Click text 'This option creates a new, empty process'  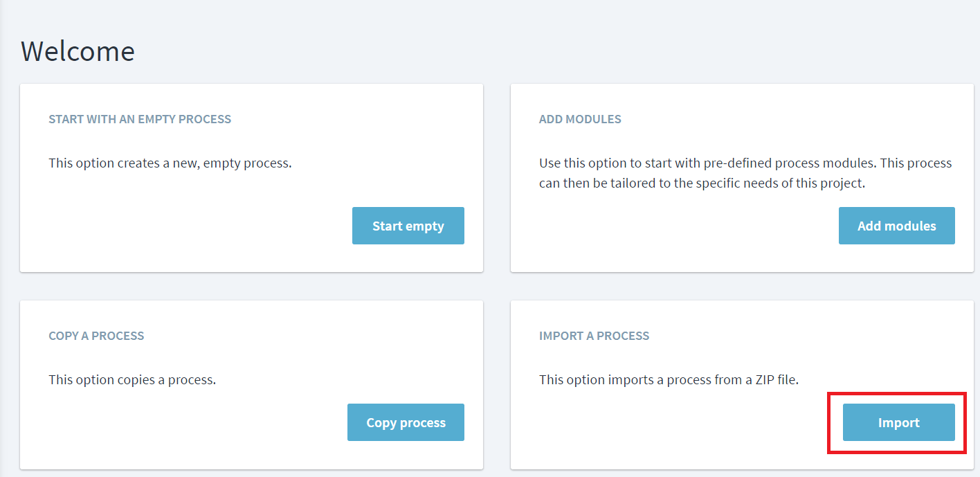coord(170,164)
